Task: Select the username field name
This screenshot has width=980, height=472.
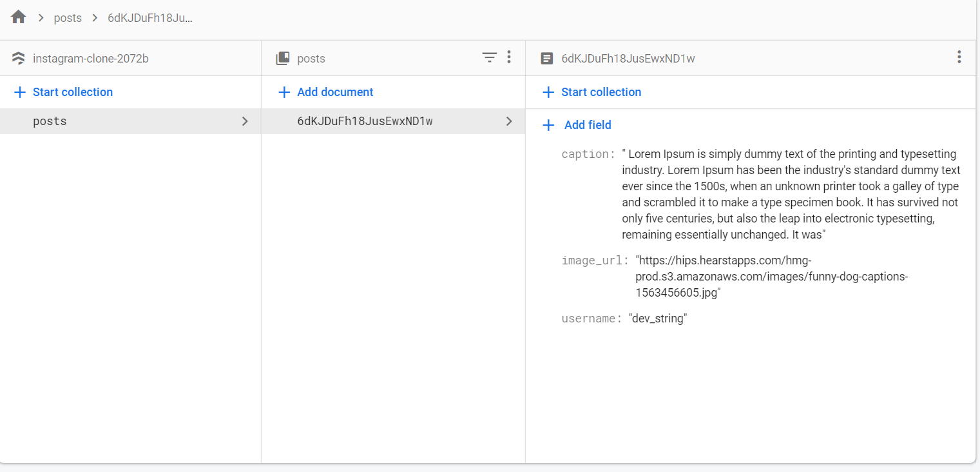Action: [592, 319]
